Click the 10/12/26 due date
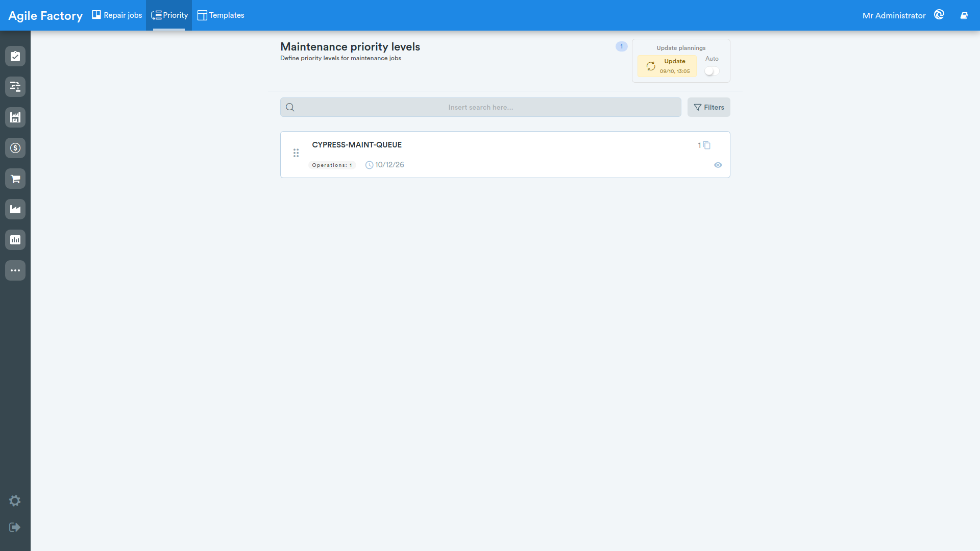 (x=385, y=165)
